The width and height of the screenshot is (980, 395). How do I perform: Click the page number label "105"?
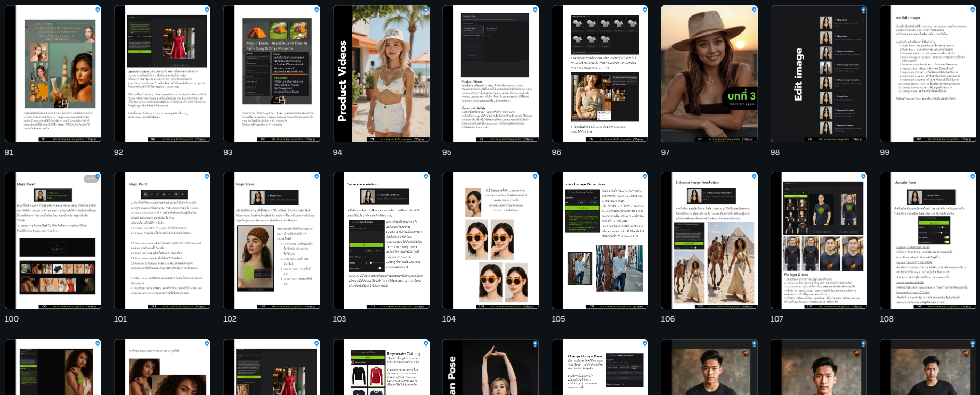point(558,319)
